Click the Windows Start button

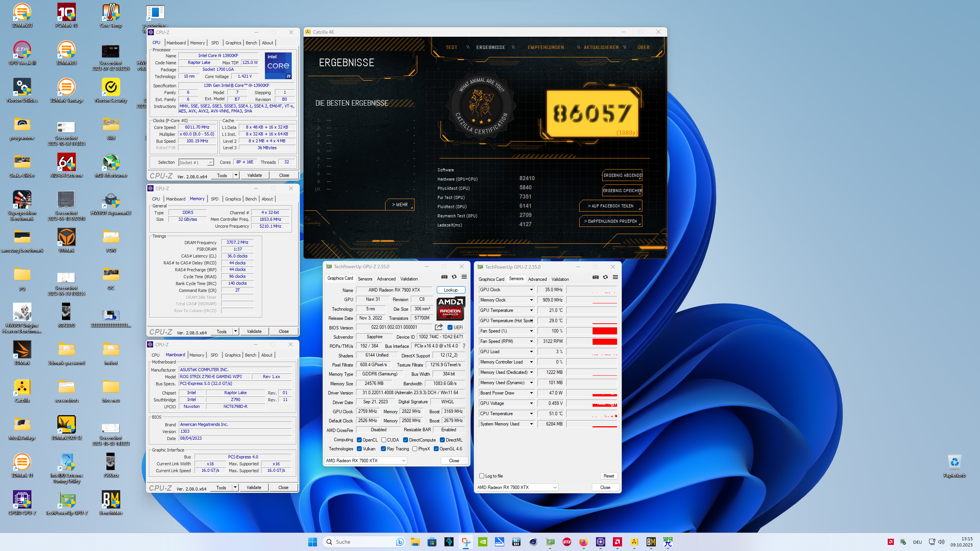point(312,542)
